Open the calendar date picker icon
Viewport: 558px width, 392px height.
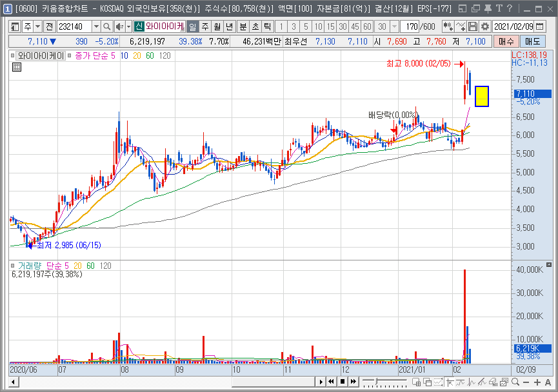[540, 26]
